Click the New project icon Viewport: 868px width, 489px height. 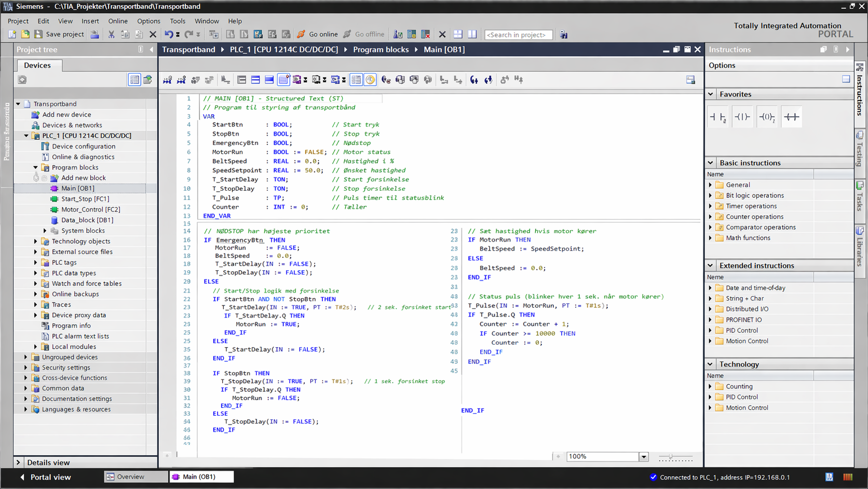pos(12,34)
